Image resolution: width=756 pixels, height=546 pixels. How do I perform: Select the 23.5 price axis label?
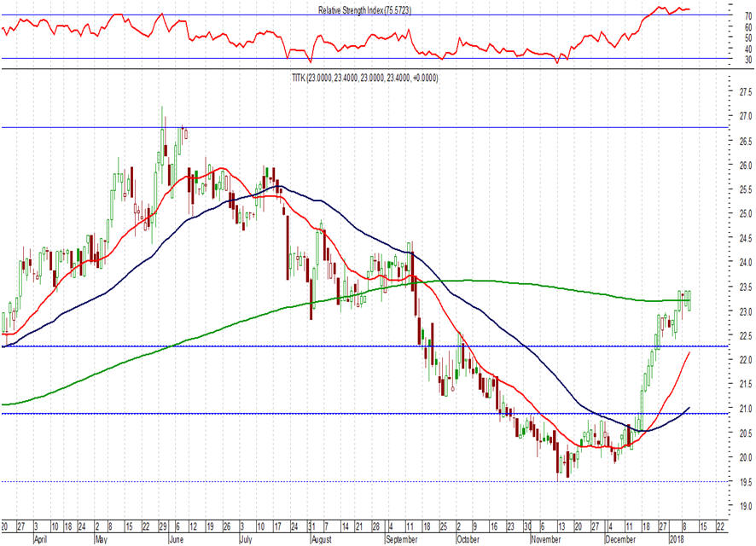coord(746,288)
